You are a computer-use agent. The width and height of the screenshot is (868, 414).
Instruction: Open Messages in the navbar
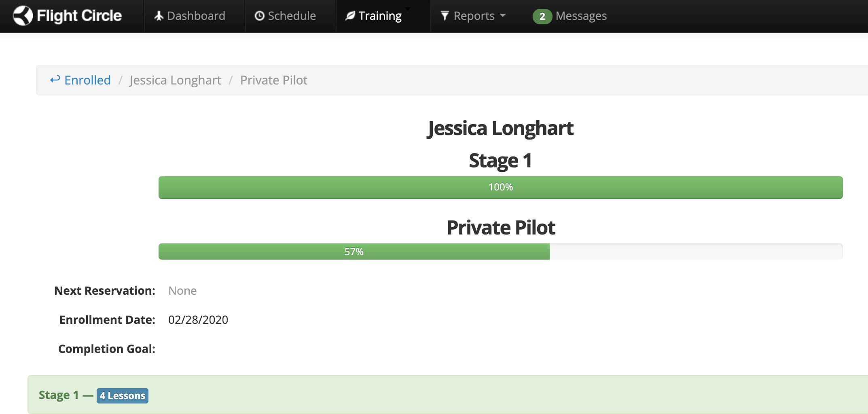[x=581, y=16]
